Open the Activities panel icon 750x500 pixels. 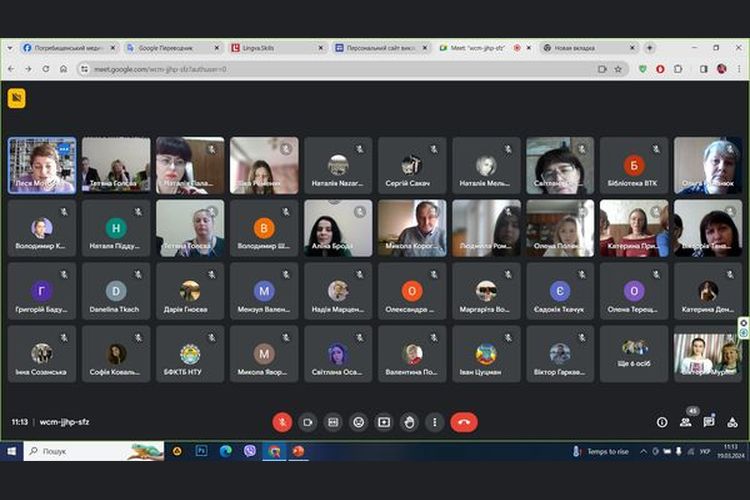tap(732, 422)
